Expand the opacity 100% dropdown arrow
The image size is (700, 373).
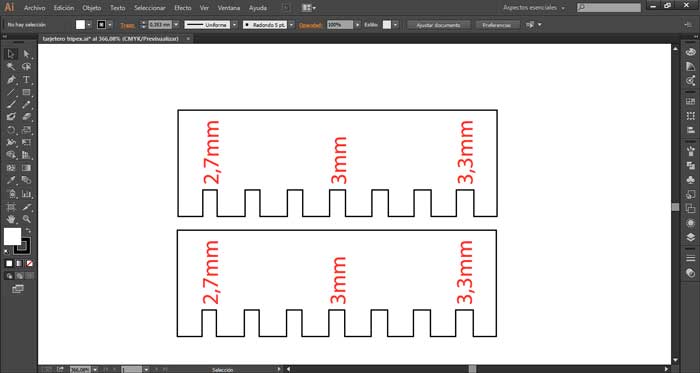coord(357,25)
